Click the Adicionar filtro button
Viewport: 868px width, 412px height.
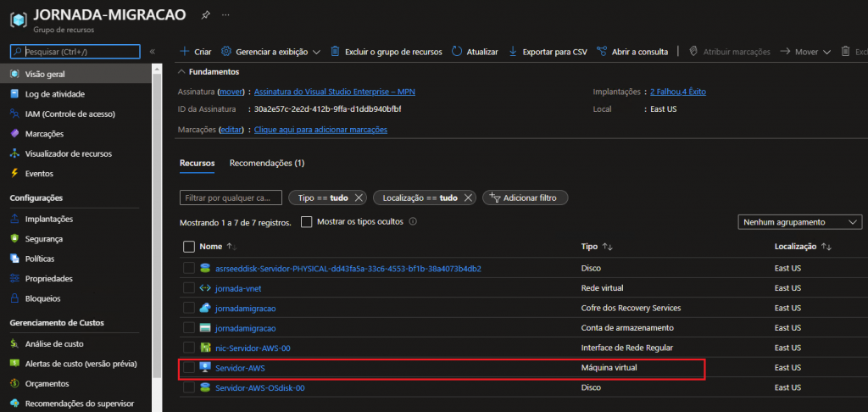pyautogui.click(x=525, y=198)
